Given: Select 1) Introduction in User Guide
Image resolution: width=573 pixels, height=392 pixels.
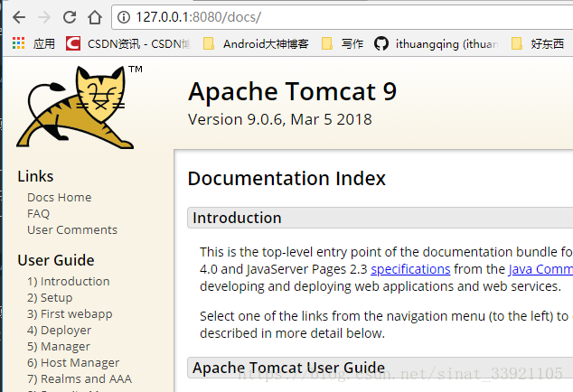Looking at the screenshot, I should (x=69, y=281).
